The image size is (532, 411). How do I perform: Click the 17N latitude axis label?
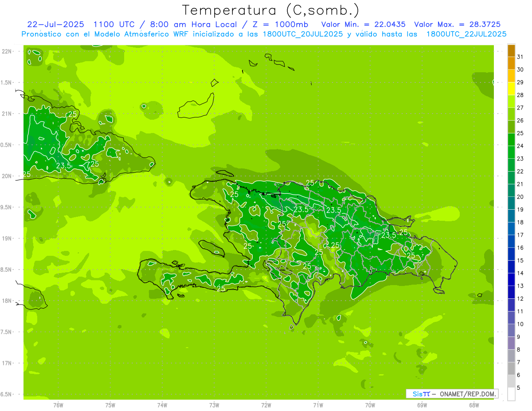point(7,363)
